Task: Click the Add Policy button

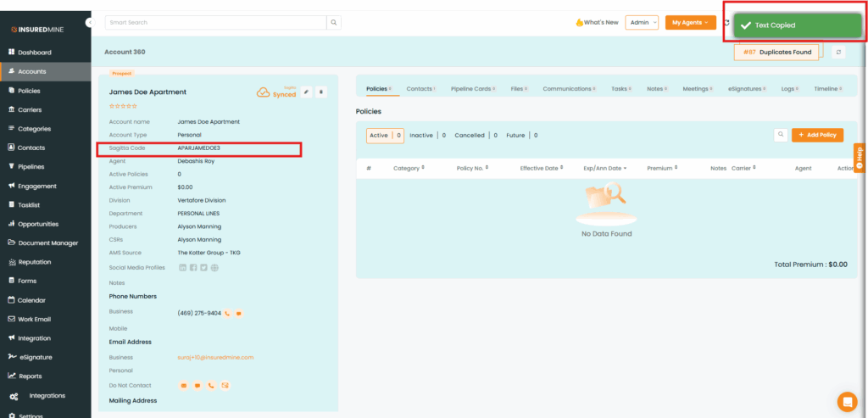Action: [x=817, y=135]
